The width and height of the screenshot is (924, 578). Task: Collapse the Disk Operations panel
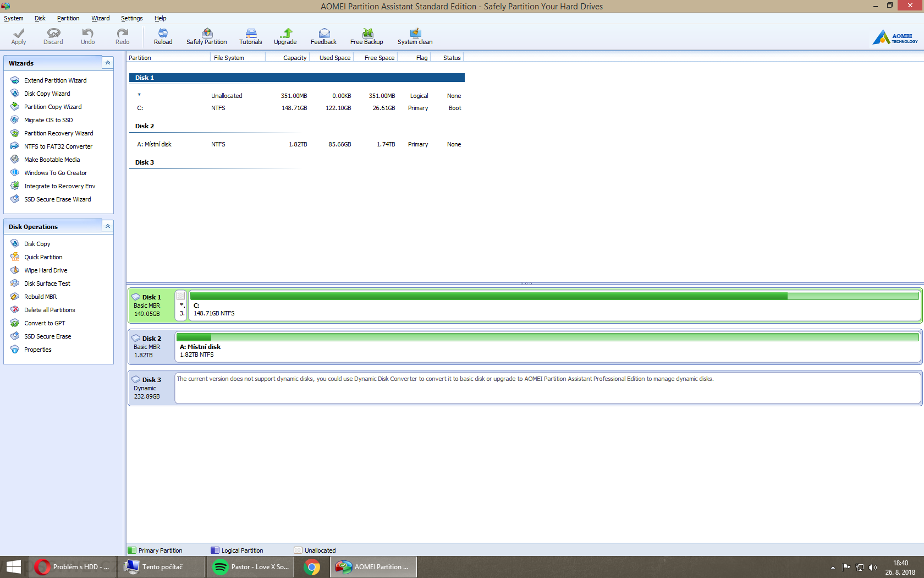tap(108, 226)
